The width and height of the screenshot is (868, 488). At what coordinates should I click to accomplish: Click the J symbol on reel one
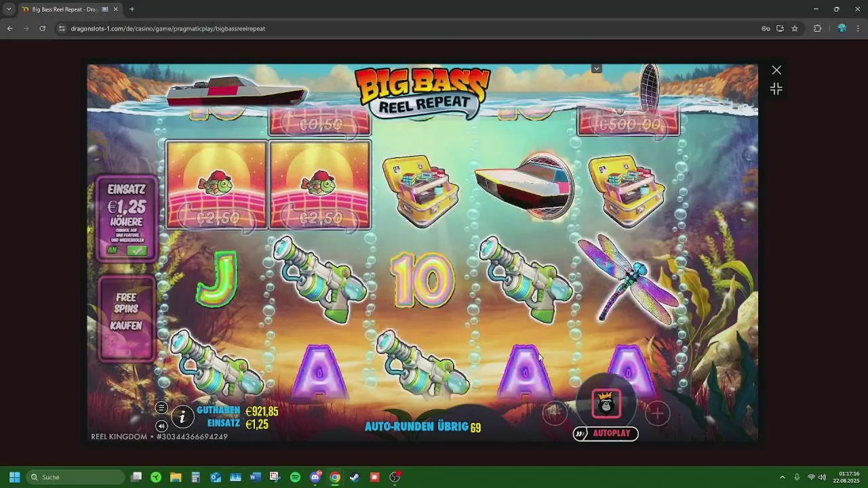[217, 279]
